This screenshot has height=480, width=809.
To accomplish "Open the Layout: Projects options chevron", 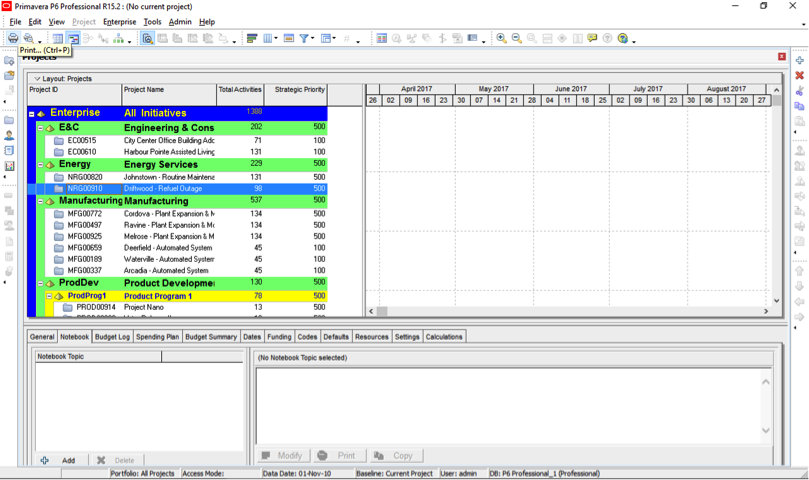I will (x=37, y=79).
